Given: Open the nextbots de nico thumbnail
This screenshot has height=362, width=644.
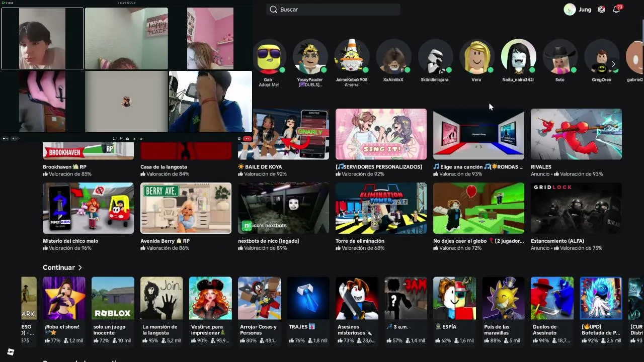Looking at the screenshot, I should coord(283,208).
